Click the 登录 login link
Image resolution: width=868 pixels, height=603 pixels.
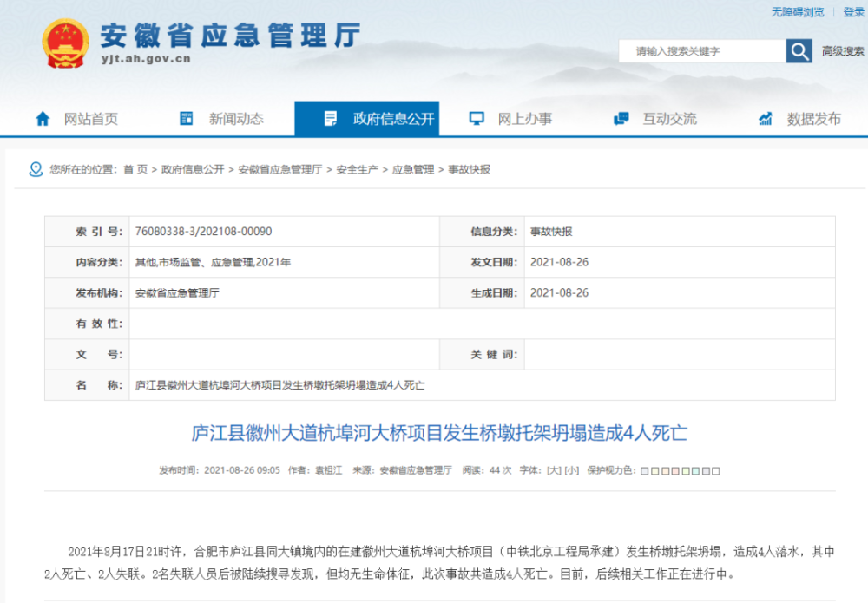tap(853, 12)
